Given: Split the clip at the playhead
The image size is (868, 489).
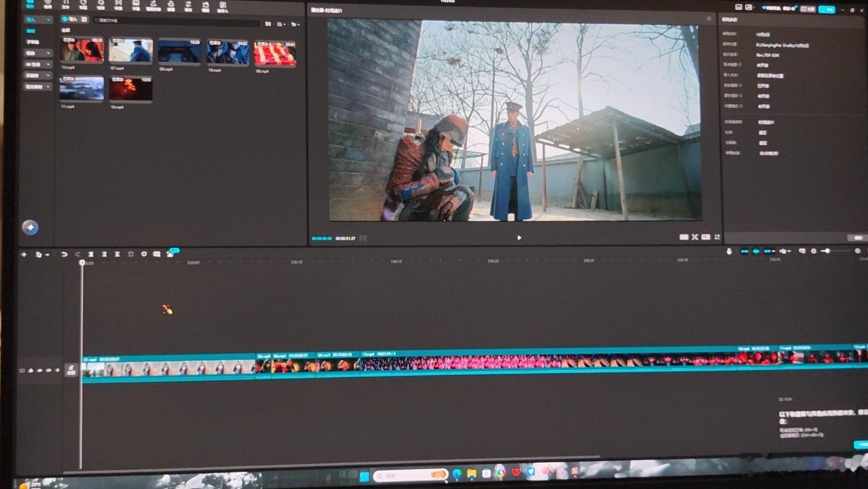Looking at the screenshot, I should [x=91, y=254].
